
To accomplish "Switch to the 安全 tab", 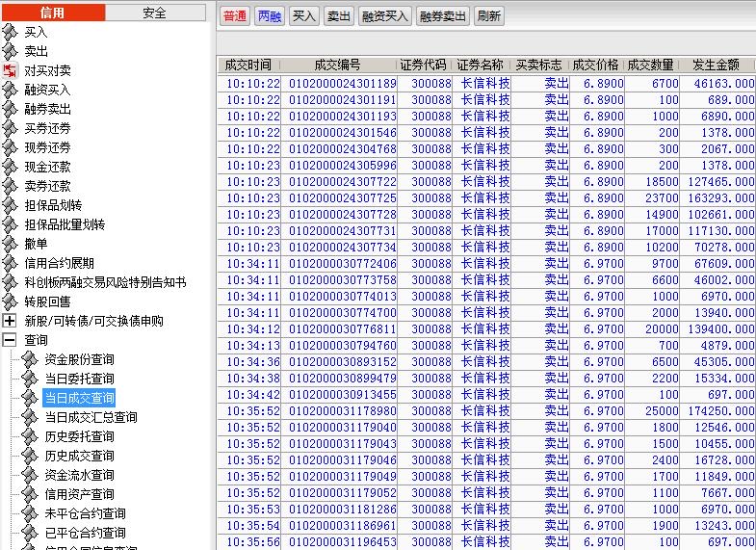I will click(155, 13).
